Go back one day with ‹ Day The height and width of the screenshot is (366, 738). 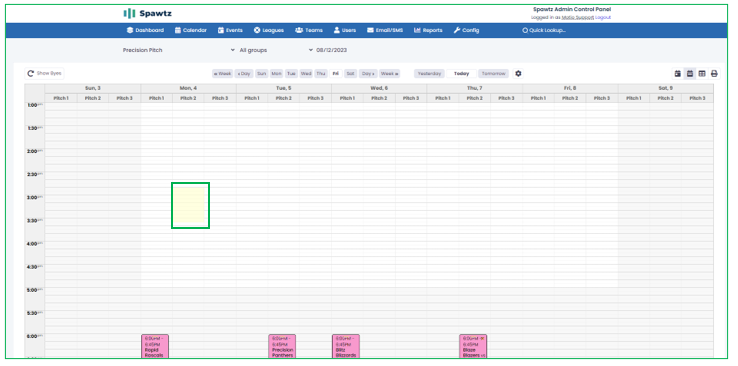coord(244,74)
